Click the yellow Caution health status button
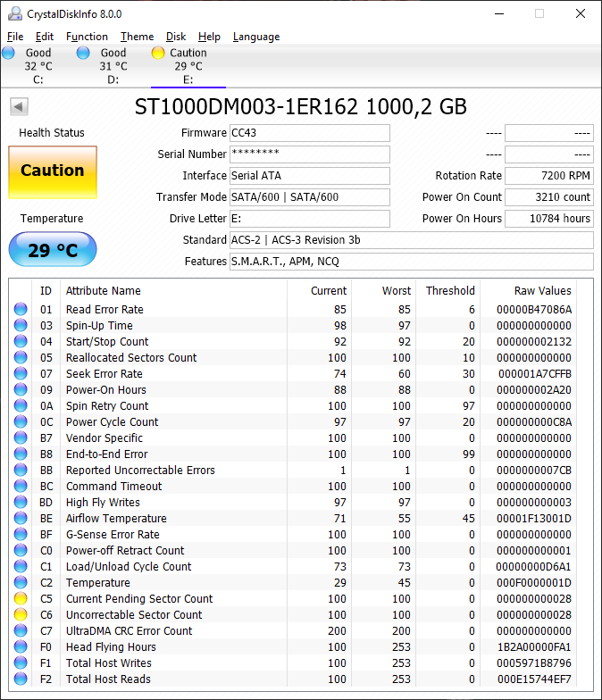 point(53,171)
